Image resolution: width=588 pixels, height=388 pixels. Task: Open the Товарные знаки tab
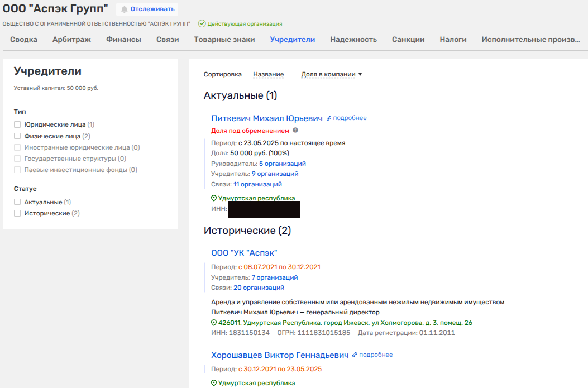224,40
